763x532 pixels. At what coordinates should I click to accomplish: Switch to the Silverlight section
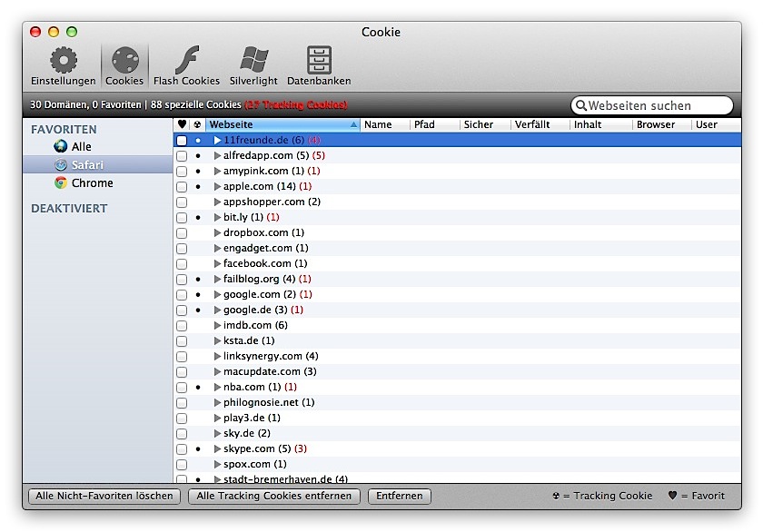pyautogui.click(x=253, y=61)
